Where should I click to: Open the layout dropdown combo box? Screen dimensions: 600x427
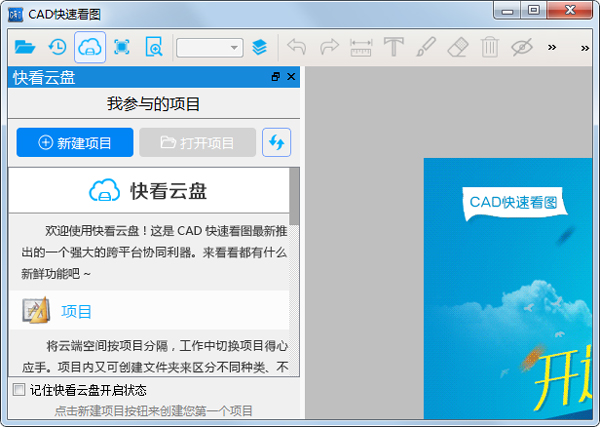(x=210, y=48)
